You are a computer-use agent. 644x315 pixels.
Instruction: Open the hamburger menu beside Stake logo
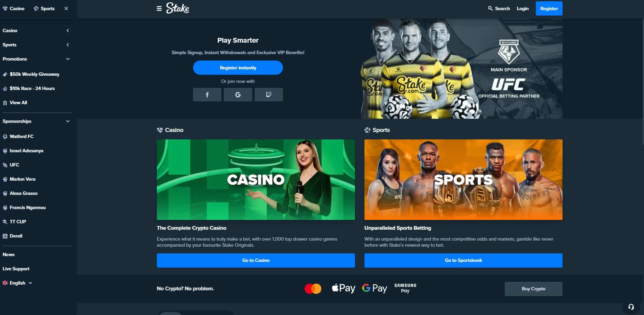click(159, 8)
